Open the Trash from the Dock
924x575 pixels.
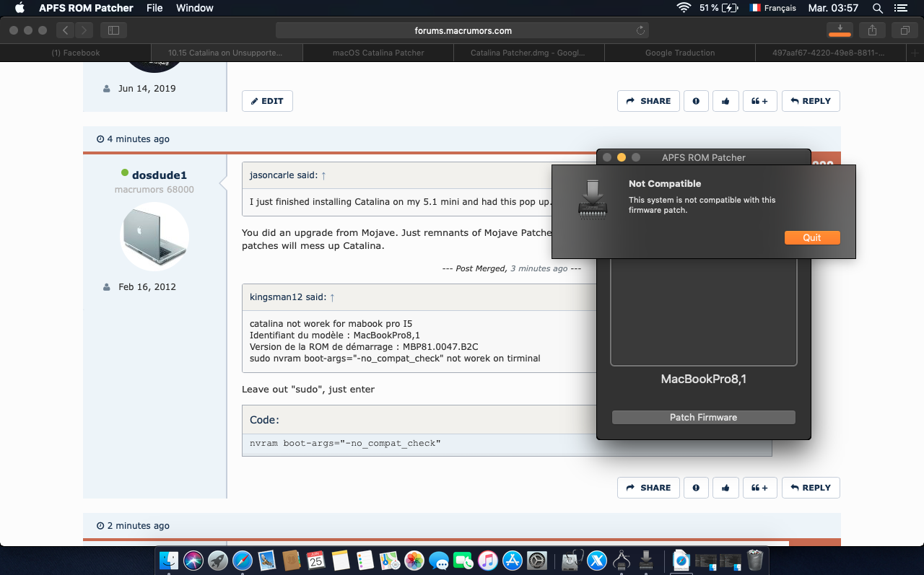755,560
